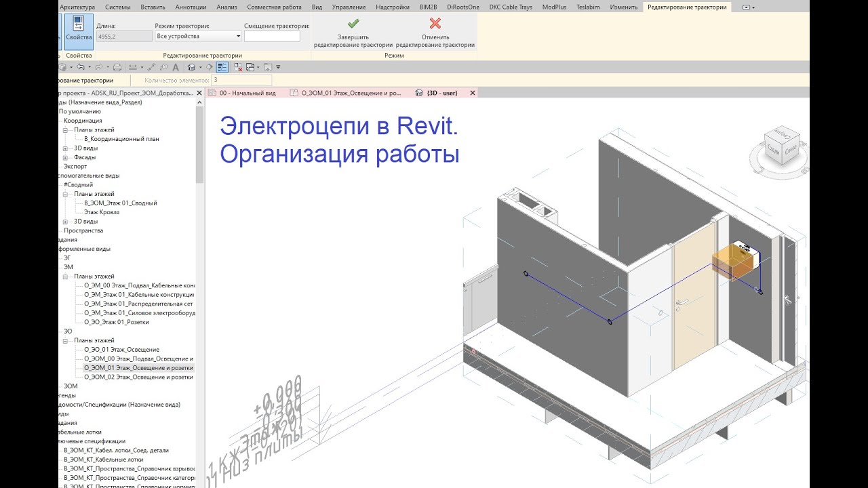Close the Project Browser panel
This screenshot has height=488, width=868.
click(200, 92)
